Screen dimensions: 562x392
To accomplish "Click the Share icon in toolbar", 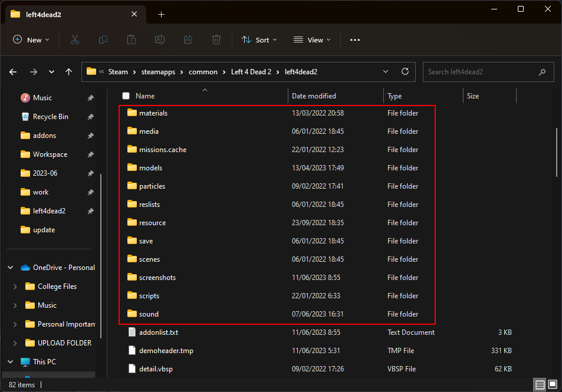I will [188, 39].
